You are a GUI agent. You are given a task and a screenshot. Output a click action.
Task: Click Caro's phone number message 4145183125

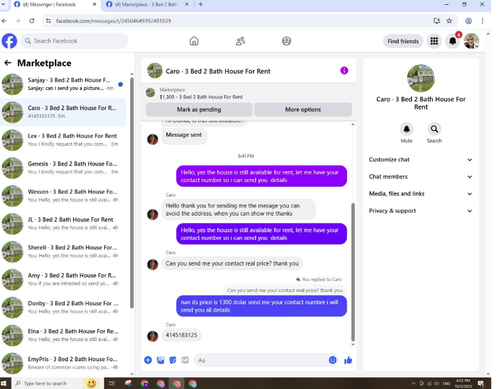[181, 335]
